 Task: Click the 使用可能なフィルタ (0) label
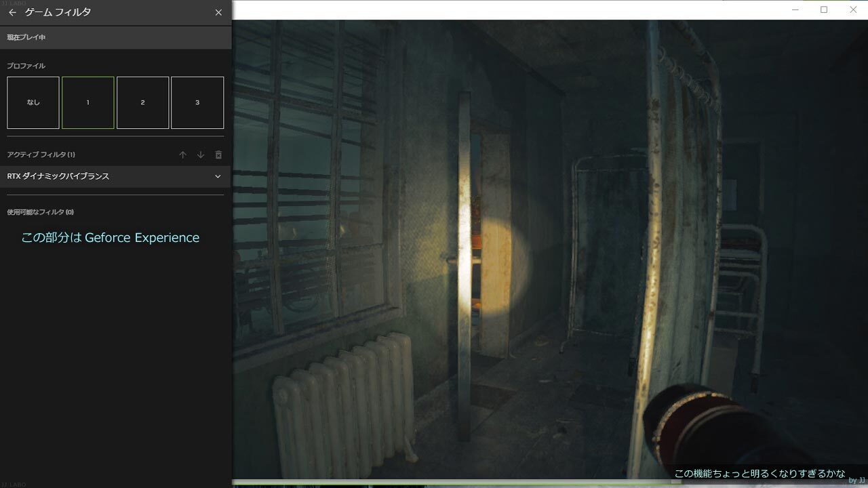point(41,212)
